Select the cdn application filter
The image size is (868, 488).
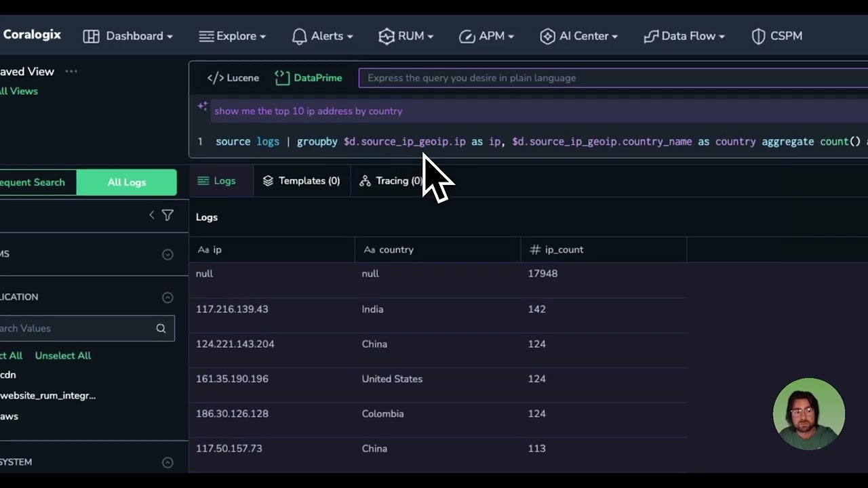coord(8,375)
